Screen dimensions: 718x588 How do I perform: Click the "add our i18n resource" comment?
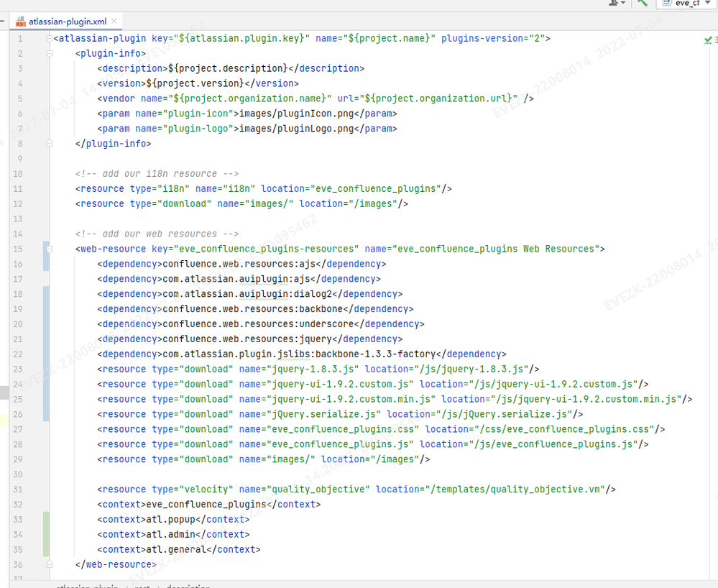tap(157, 173)
